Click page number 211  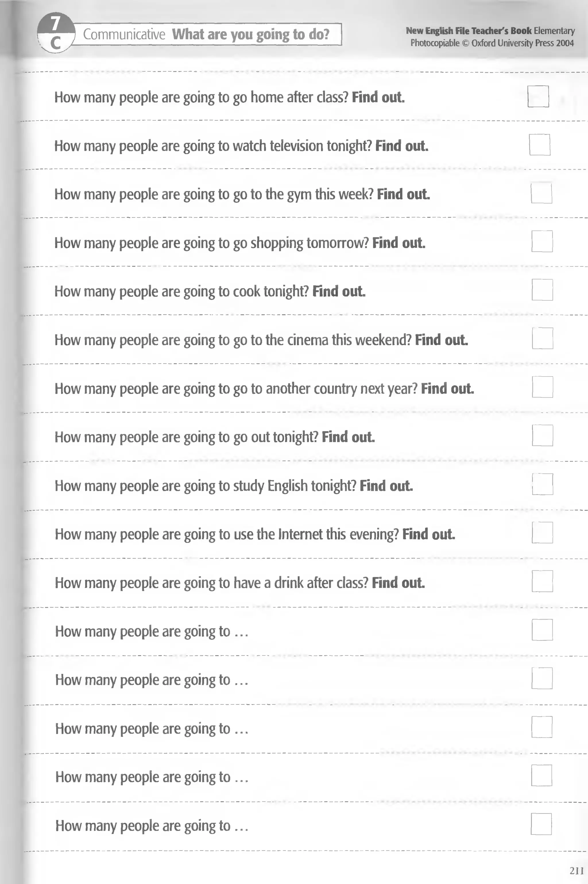point(577,871)
